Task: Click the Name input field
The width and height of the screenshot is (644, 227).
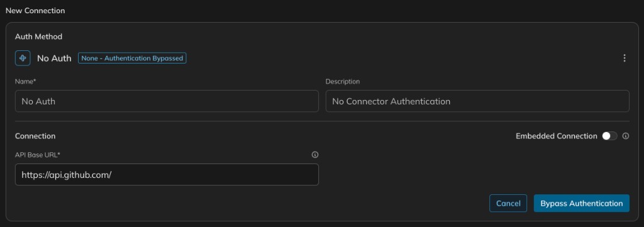Action: coord(167,101)
